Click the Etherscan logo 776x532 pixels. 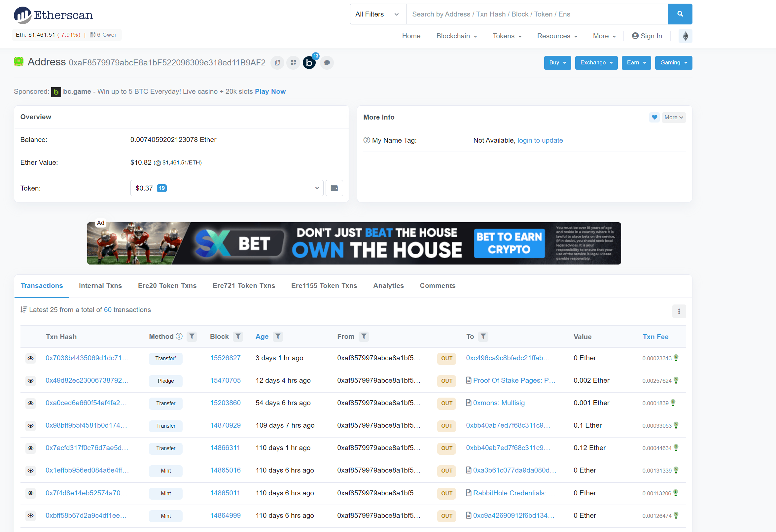(53, 15)
